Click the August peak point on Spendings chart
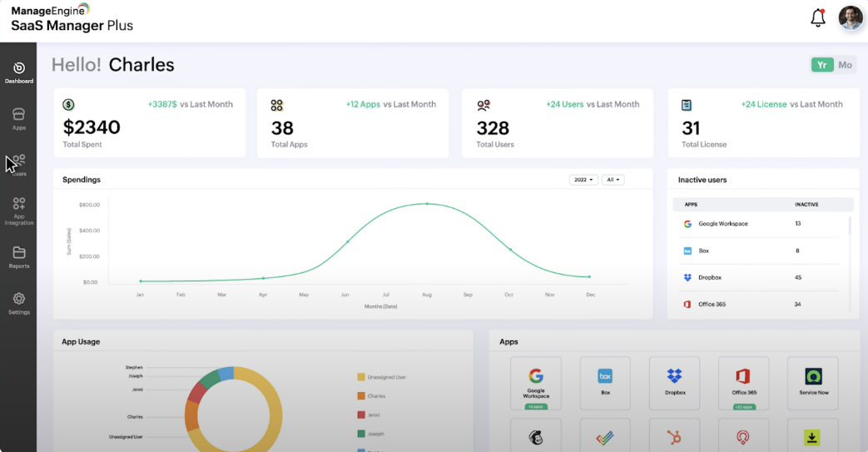868x452 pixels. point(427,204)
